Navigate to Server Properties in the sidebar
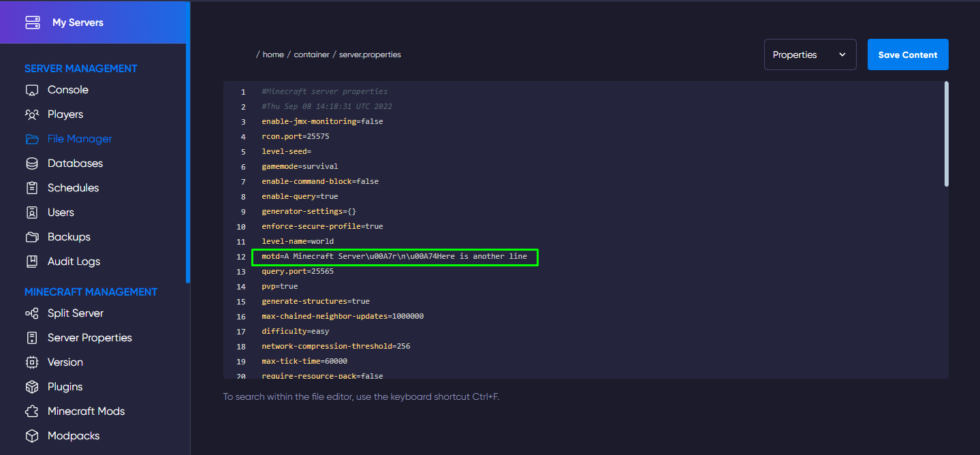The width and height of the screenshot is (980, 455). (32, 337)
